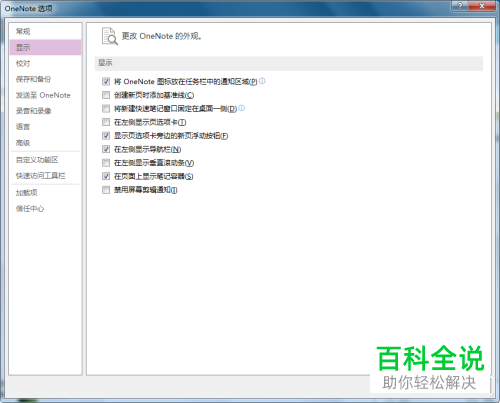Enable 在左侧显示页选项卡 checkbox
The width and height of the screenshot is (500, 403).
[106, 122]
